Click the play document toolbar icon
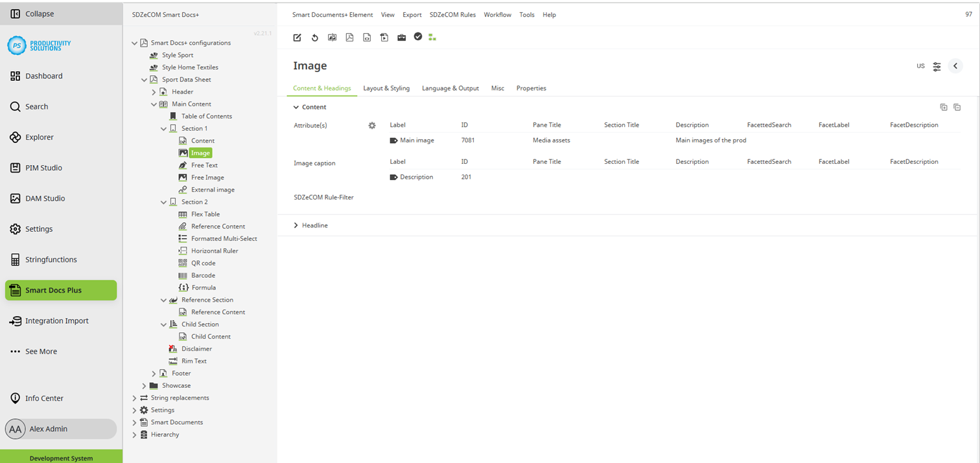Screen dimensions: 980x463 pyautogui.click(x=384, y=38)
